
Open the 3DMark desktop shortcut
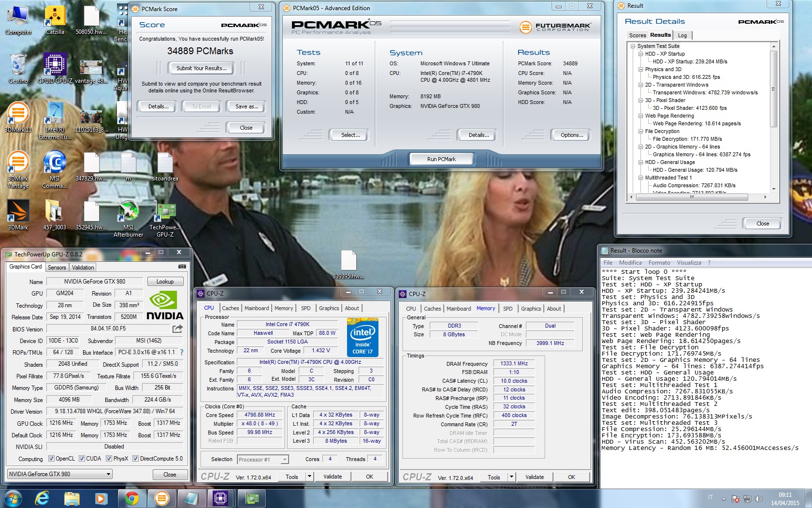point(18,215)
